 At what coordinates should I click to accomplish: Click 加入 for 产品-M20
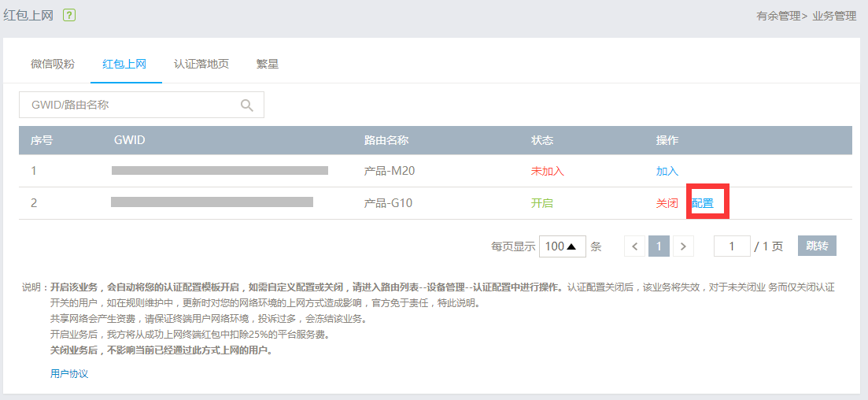click(x=667, y=171)
